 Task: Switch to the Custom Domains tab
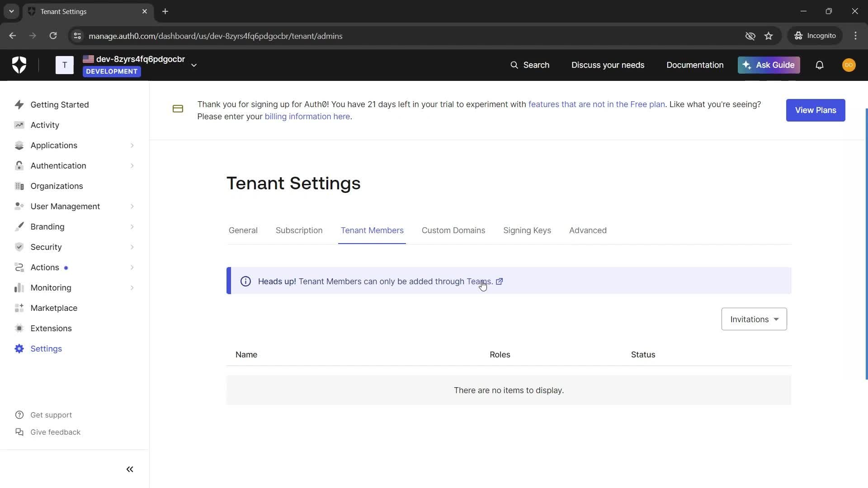(x=453, y=230)
